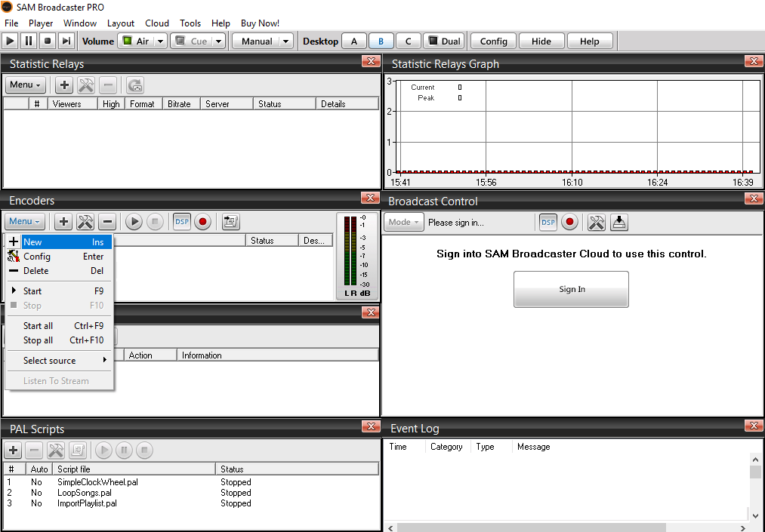Select Start all in the Encoders menu

click(59, 326)
